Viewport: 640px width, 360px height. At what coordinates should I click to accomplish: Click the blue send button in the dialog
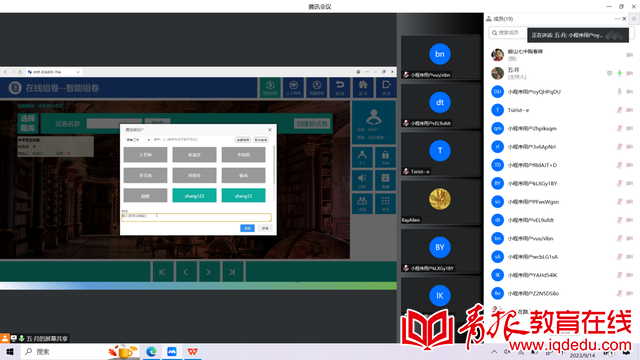(x=247, y=228)
